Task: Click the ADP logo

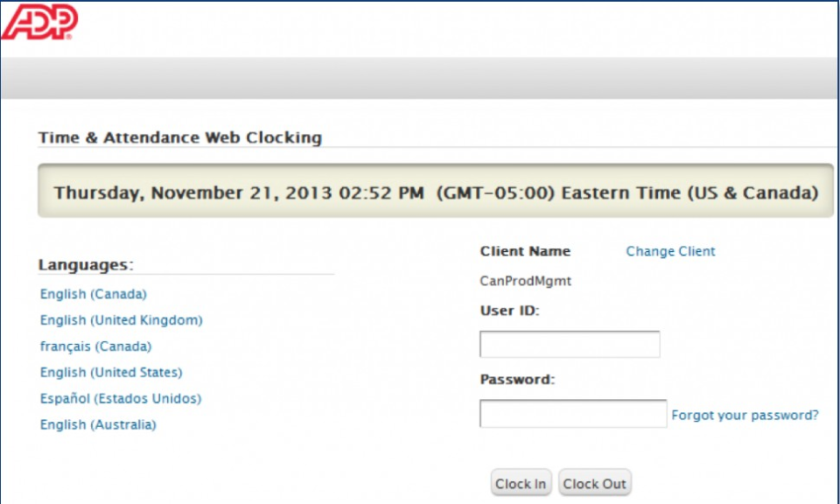Action: 39,22
